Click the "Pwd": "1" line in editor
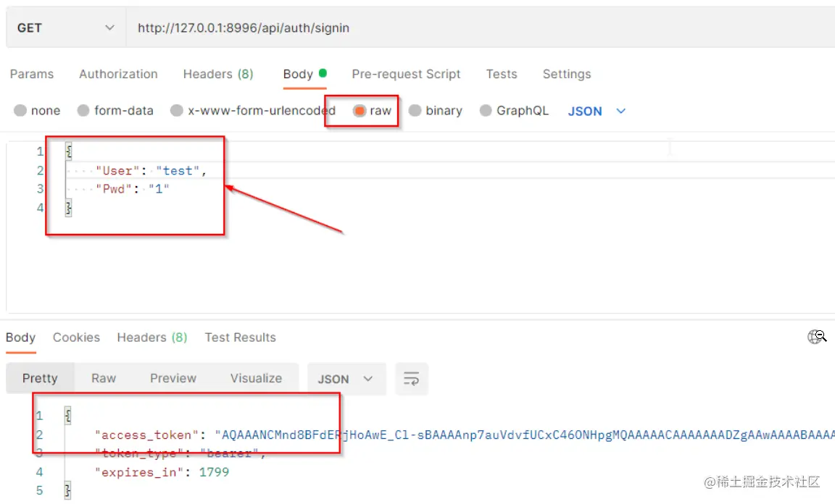The height and width of the screenshot is (504, 835). (x=133, y=189)
